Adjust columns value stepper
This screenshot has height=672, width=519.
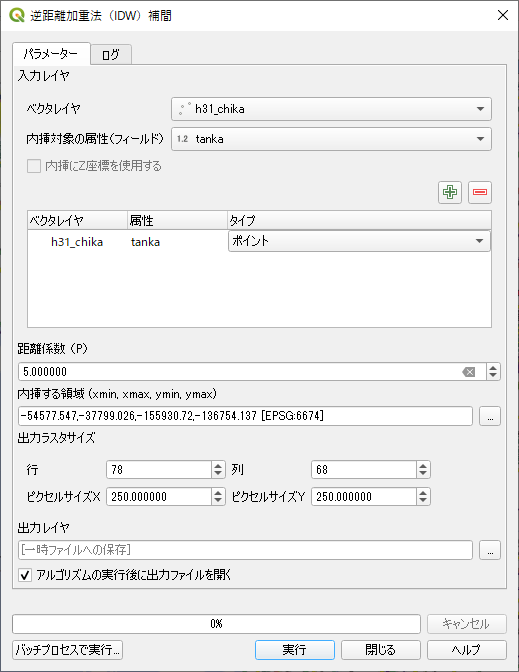coord(423,470)
